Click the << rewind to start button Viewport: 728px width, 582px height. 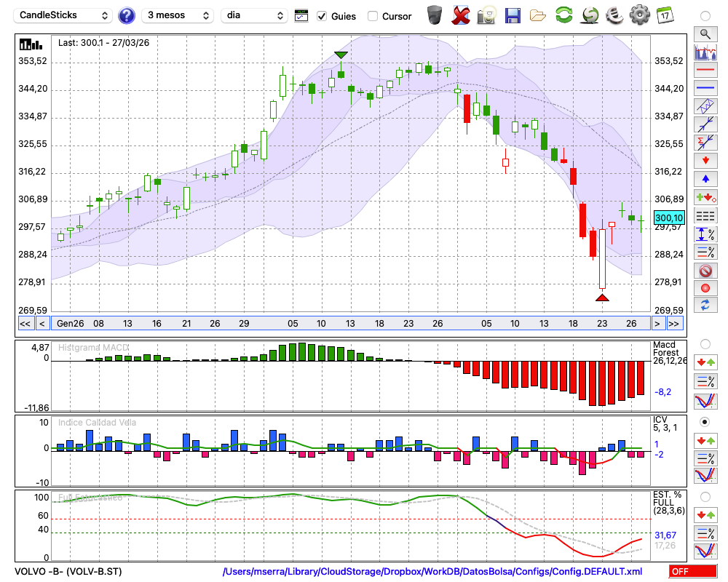coord(25,324)
